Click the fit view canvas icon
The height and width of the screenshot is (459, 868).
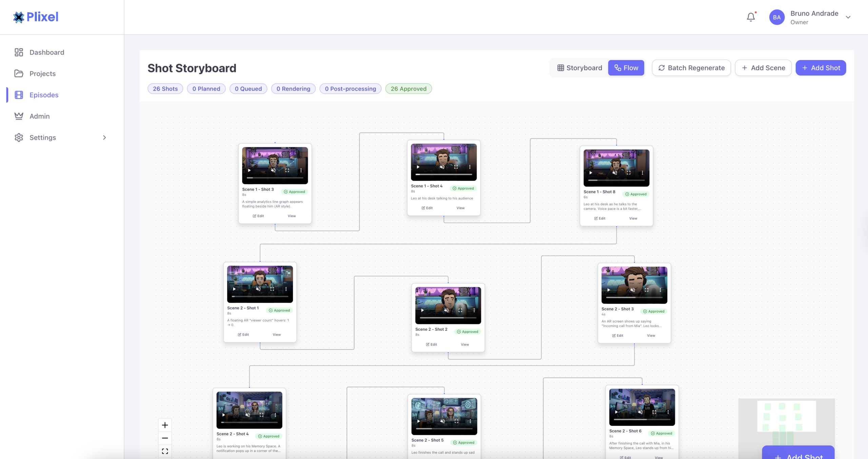coord(165,451)
